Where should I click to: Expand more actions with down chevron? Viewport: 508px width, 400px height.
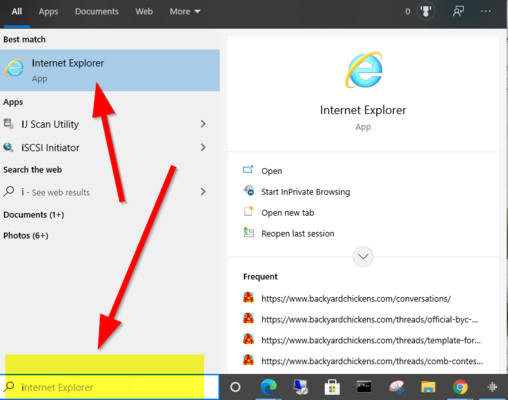tap(363, 256)
